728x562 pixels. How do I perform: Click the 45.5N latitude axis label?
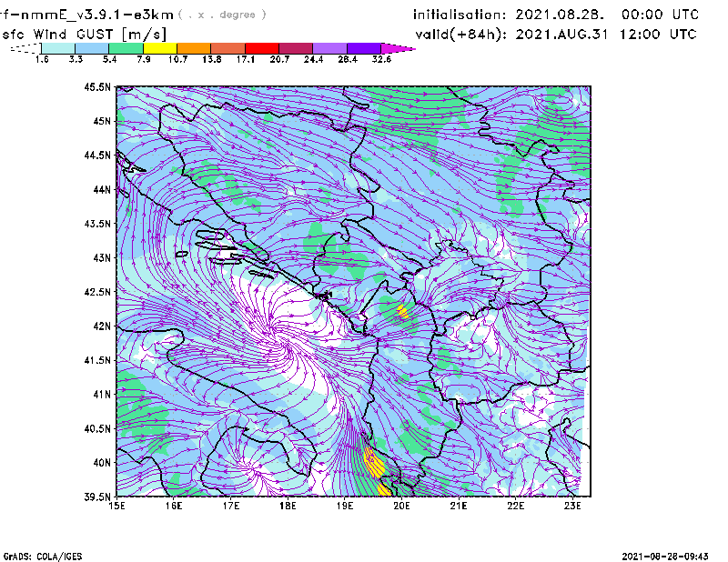tap(97, 87)
